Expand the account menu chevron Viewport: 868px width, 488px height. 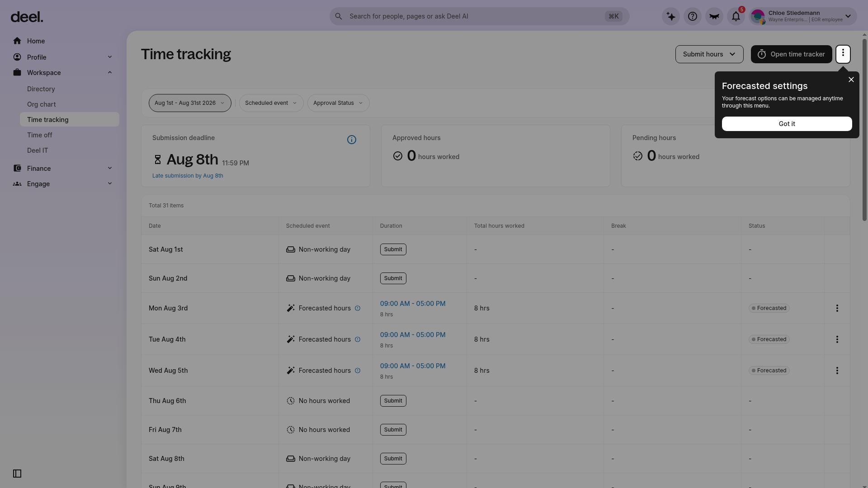(x=848, y=16)
